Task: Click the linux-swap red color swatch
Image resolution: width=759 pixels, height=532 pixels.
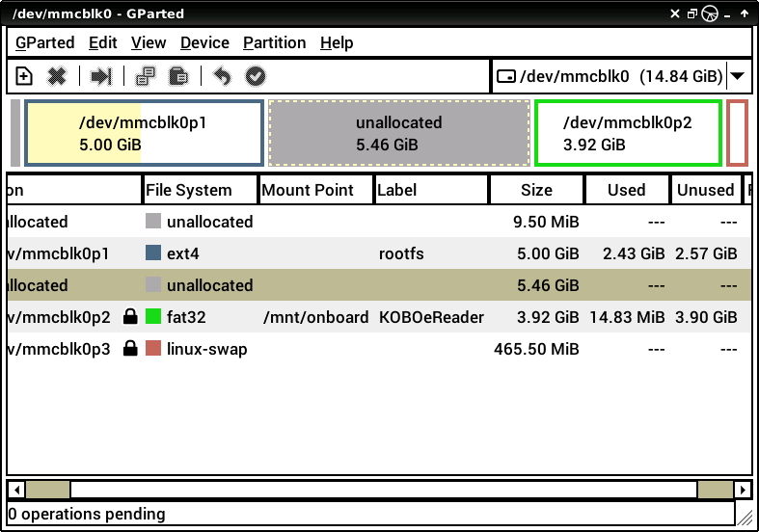Action: pyautogui.click(x=153, y=349)
